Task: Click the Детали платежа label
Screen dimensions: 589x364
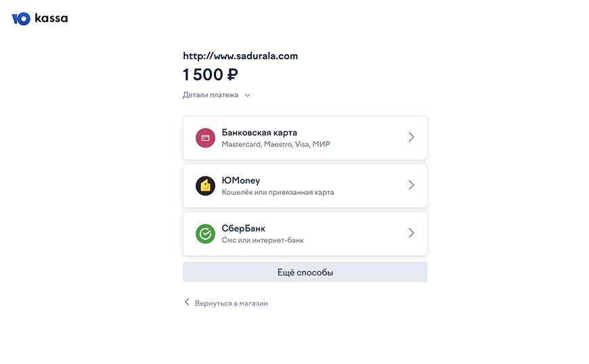Action: click(211, 95)
